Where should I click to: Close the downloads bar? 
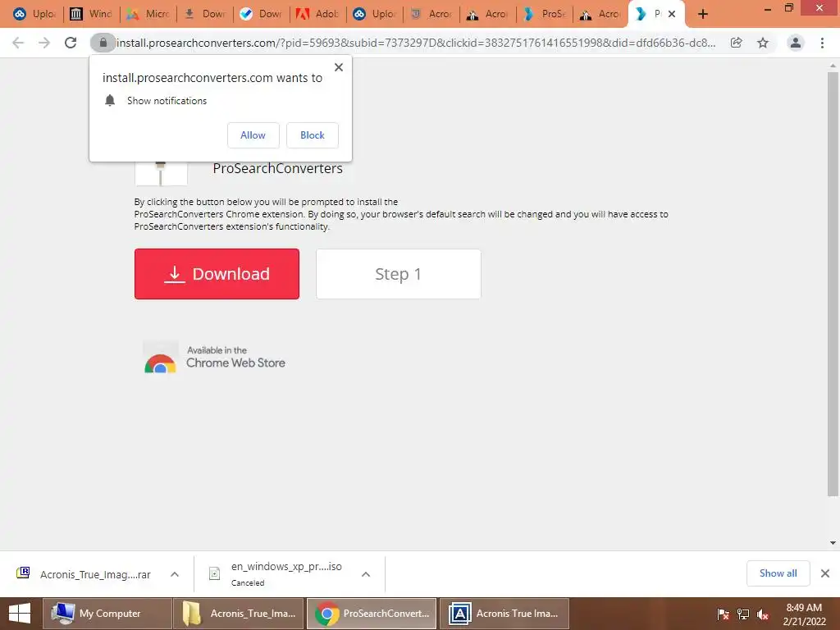pos(825,573)
